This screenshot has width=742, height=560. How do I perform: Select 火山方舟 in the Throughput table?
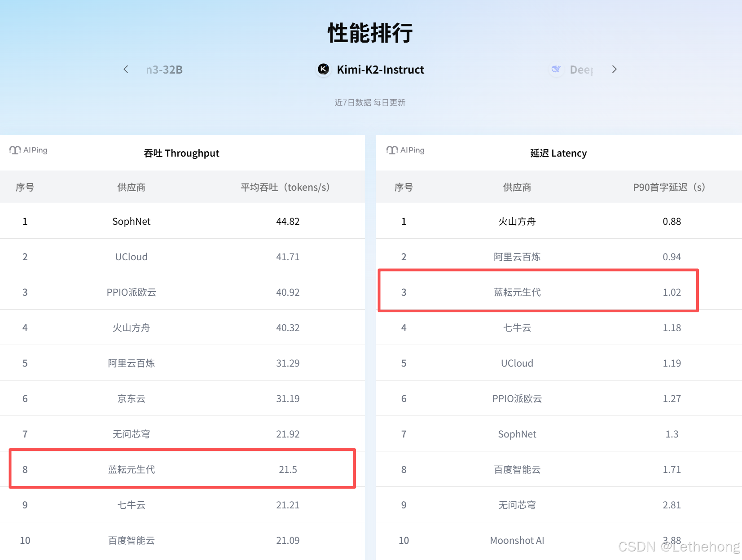(x=131, y=328)
